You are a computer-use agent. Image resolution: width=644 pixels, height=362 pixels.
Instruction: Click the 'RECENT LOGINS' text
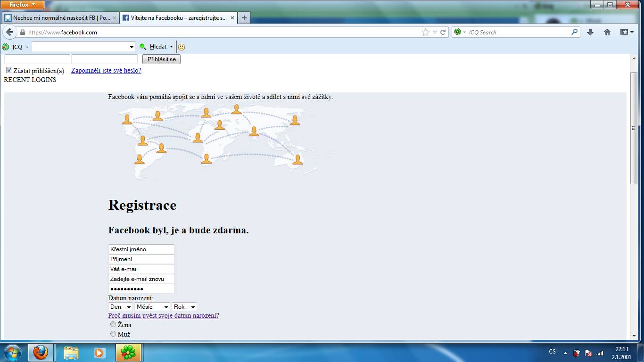[30, 80]
